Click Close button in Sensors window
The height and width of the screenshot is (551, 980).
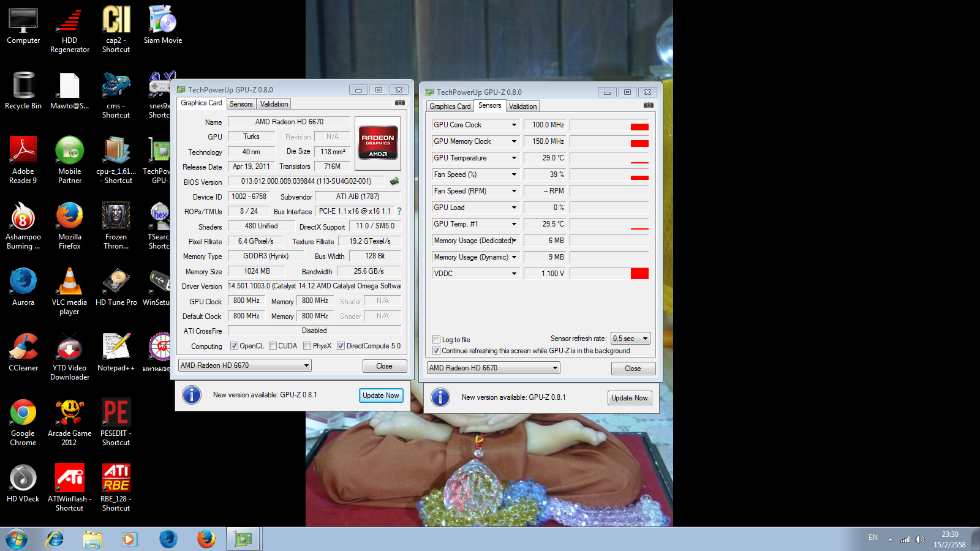coord(633,369)
